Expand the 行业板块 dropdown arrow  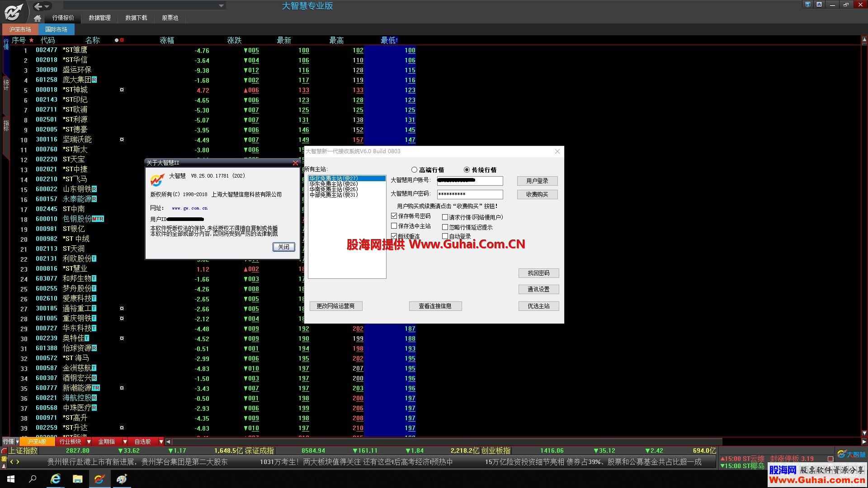(89, 441)
